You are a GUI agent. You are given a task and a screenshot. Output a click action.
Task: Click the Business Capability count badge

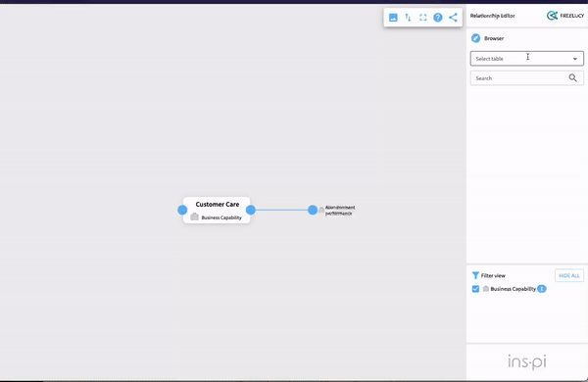pos(542,289)
